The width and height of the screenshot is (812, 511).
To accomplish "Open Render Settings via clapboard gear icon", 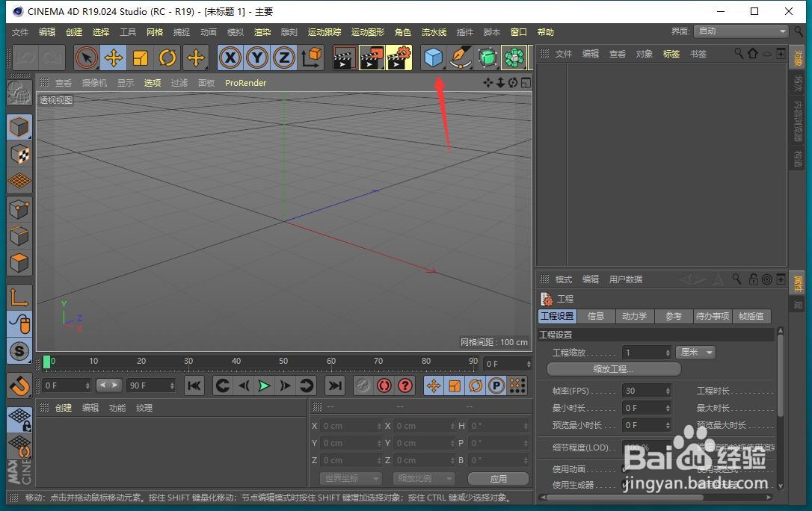I will click(400, 58).
